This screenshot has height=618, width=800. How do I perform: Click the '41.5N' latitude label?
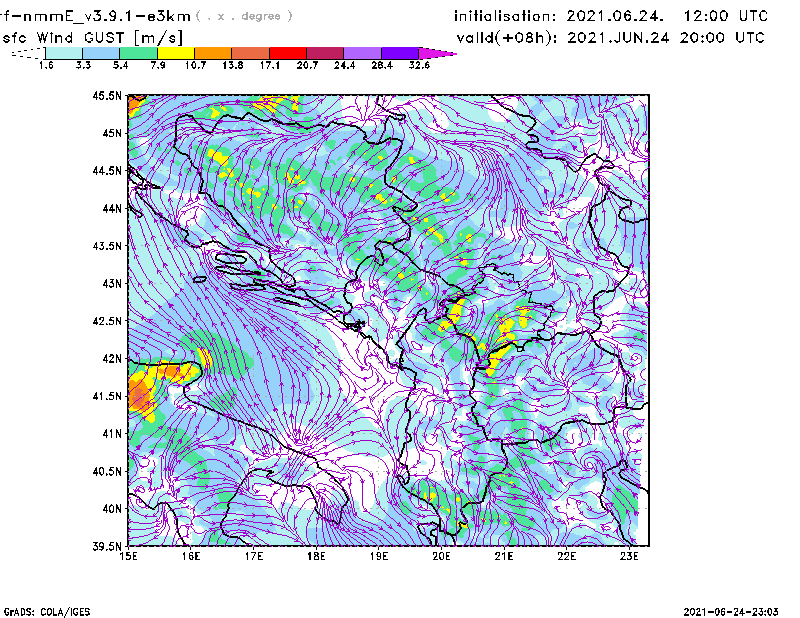(x=107, y=396)
